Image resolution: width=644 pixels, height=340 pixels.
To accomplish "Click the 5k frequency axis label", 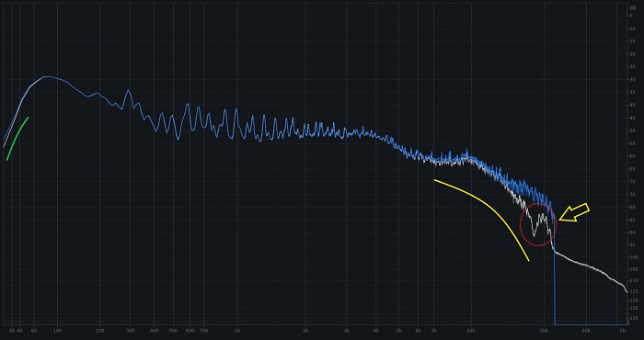I will [399, 331].
